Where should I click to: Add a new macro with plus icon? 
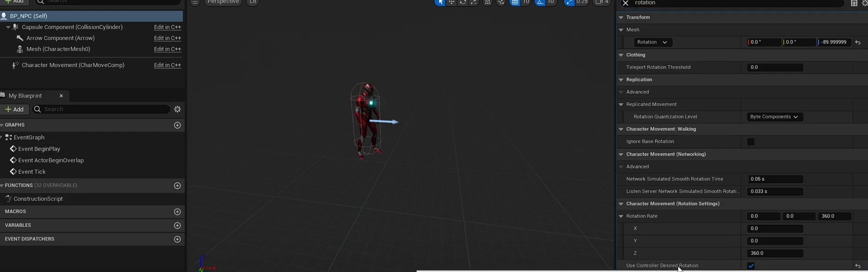click(177, 212)
